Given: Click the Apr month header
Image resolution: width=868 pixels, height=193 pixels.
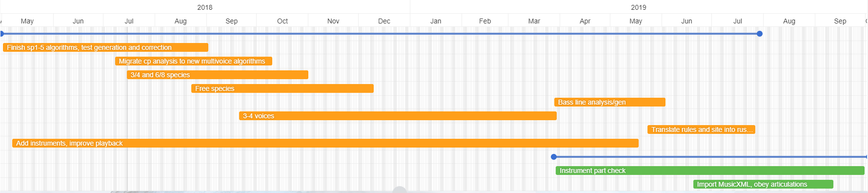Looking at the screenshot, I should tap(585, 21).
